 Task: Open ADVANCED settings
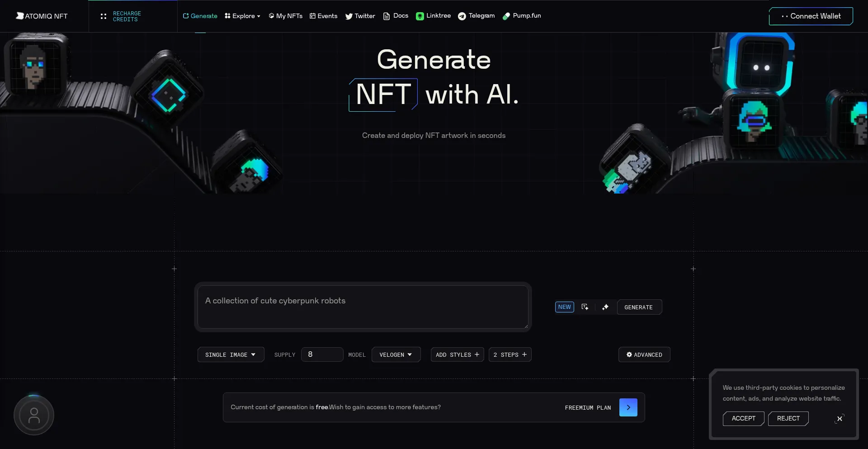[644, 354]
